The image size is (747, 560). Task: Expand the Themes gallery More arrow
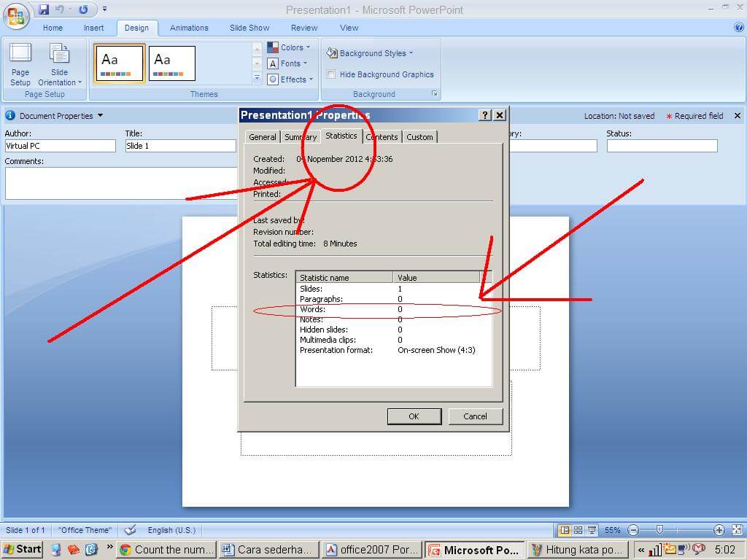pos(257,77)
